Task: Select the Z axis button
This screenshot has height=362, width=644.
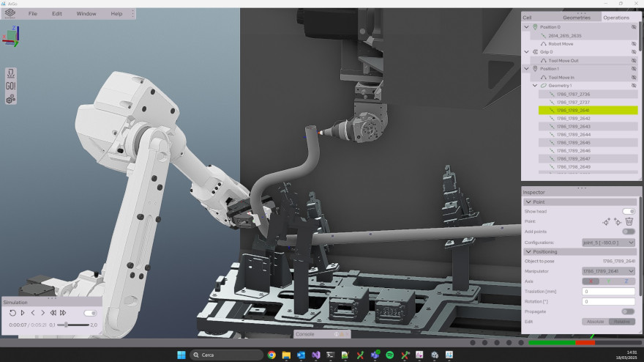Action: 626,281
